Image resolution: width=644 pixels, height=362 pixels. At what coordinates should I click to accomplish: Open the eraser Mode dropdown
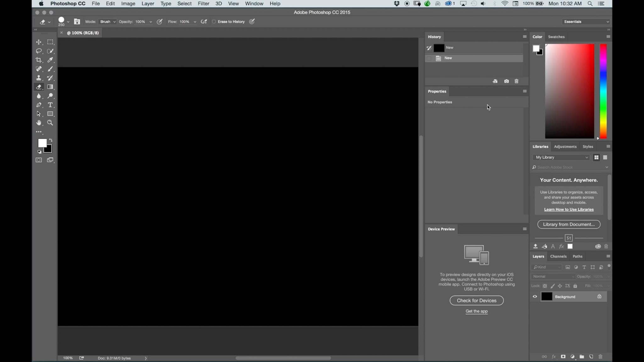pyautogui.click(x=107, y=21)
